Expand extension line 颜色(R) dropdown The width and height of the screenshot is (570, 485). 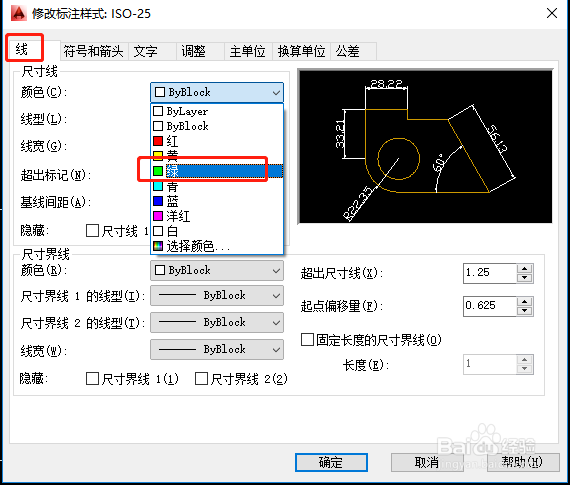(217, 270)
